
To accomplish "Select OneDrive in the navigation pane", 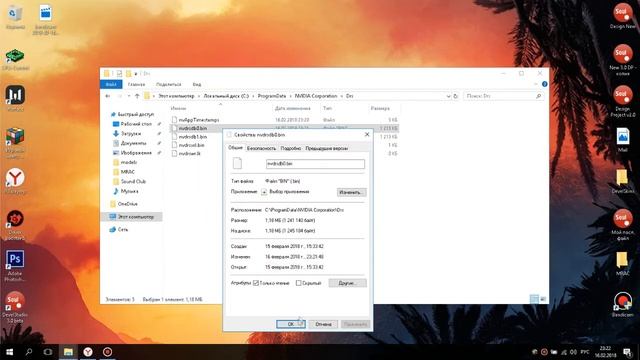I will [x=127, y=204].
